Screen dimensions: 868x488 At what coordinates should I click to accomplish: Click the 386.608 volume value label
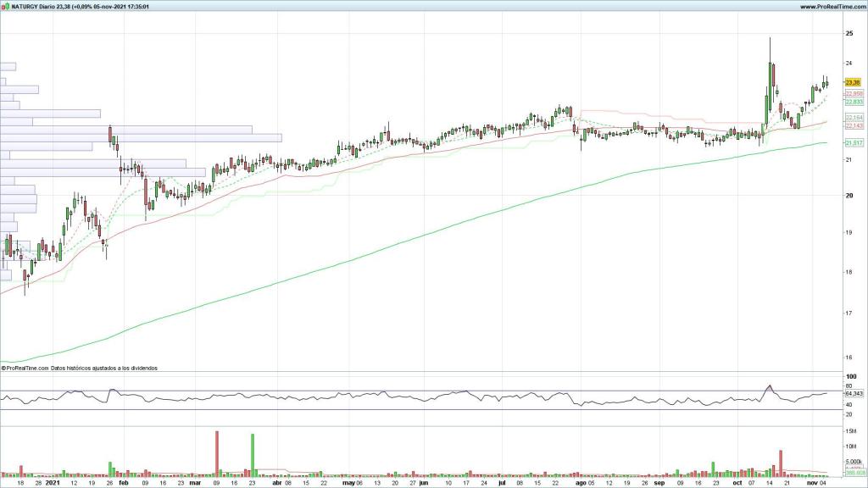click(x=854, y=474)
